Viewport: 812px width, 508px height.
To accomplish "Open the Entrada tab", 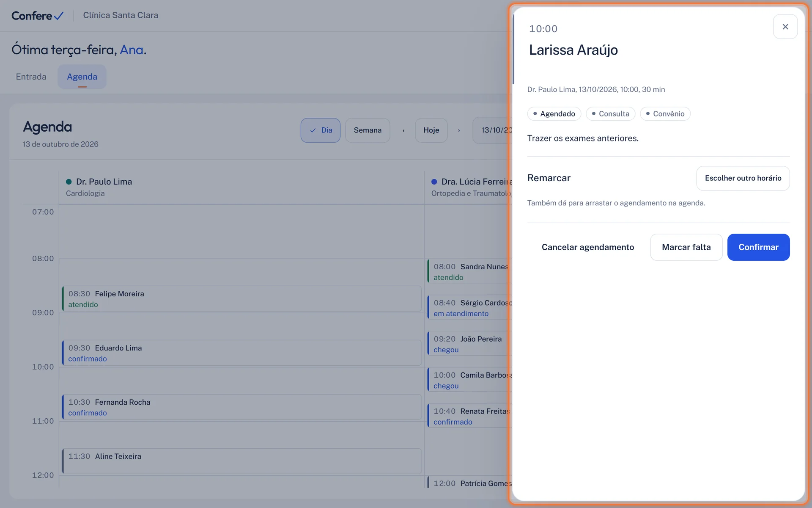I will tap(31, 77).
